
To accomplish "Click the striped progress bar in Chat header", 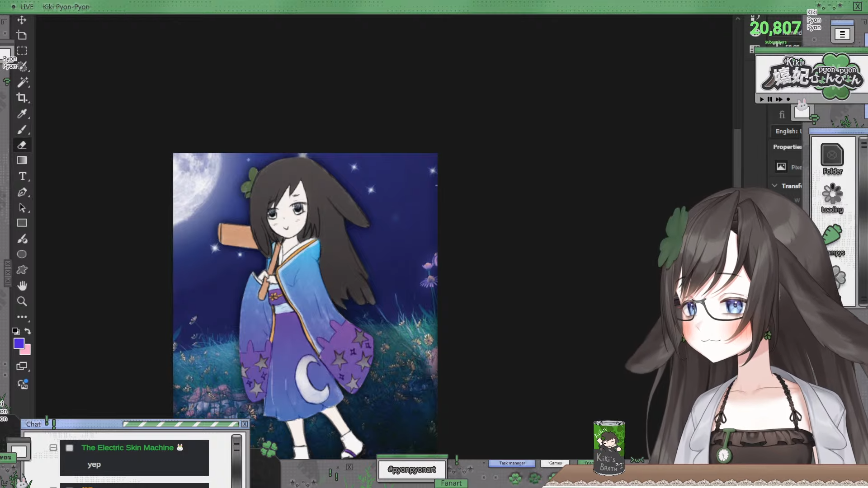I will coord(180,424).
